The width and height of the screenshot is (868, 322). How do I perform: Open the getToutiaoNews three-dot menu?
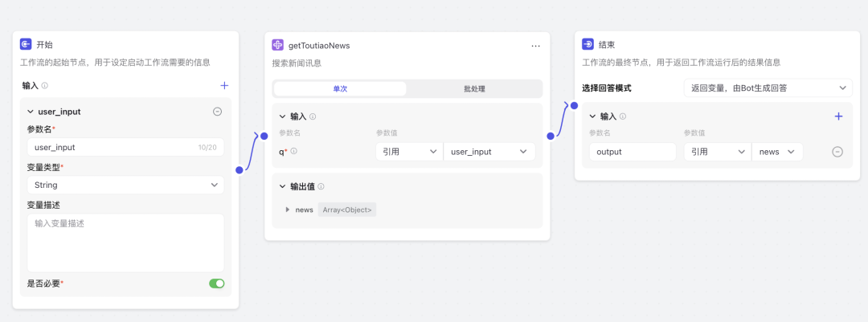[535, 46]
